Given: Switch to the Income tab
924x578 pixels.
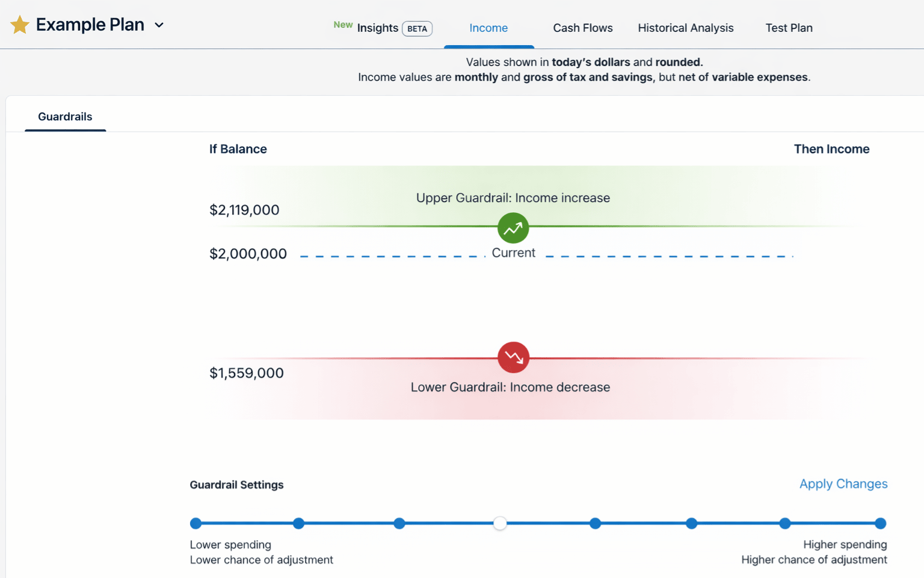Looking at the screenshot, I should coord(488,28).
